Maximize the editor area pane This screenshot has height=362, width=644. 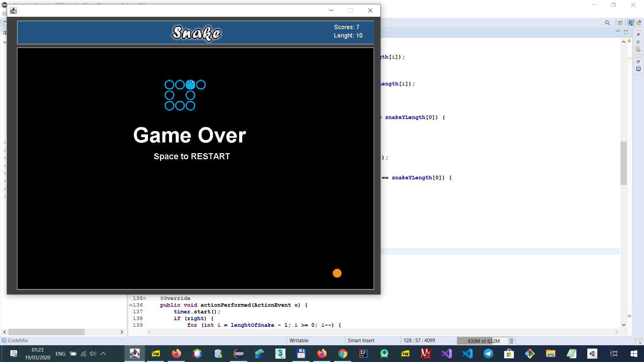coord(626,32)
